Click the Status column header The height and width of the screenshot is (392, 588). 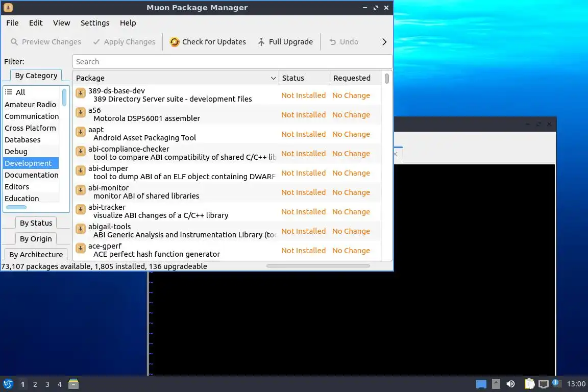304,78
